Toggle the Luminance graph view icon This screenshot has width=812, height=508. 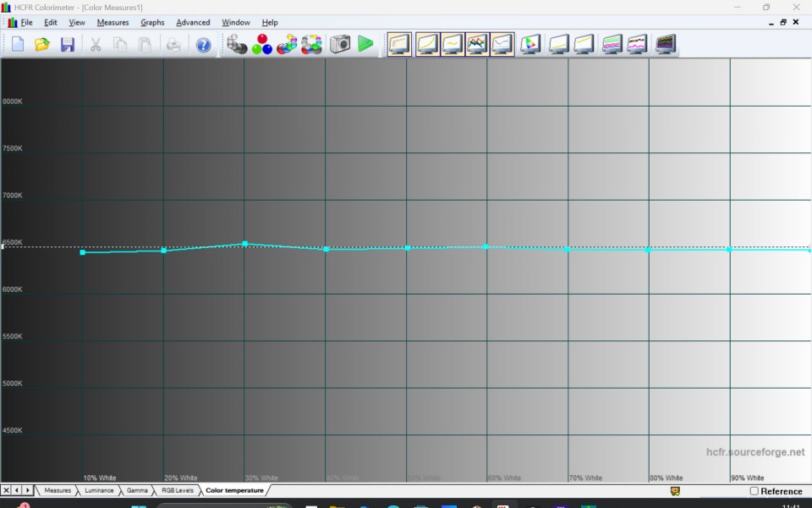tap(427, 44)
